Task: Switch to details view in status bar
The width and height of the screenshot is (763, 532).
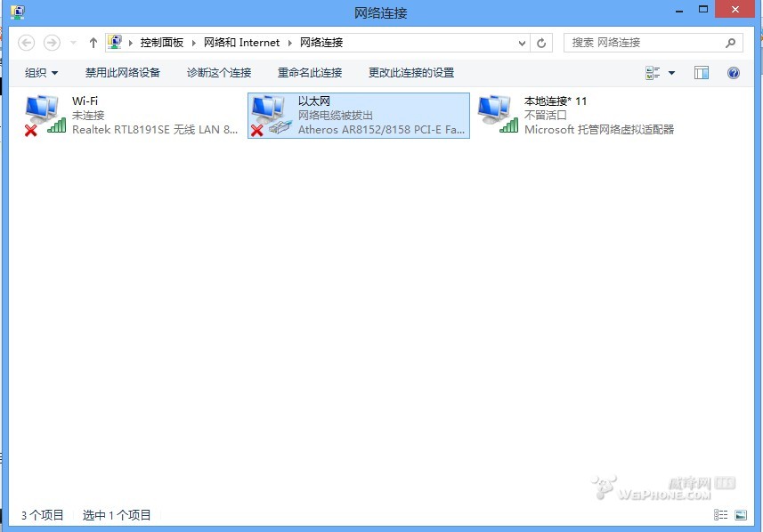Action: 720,515
